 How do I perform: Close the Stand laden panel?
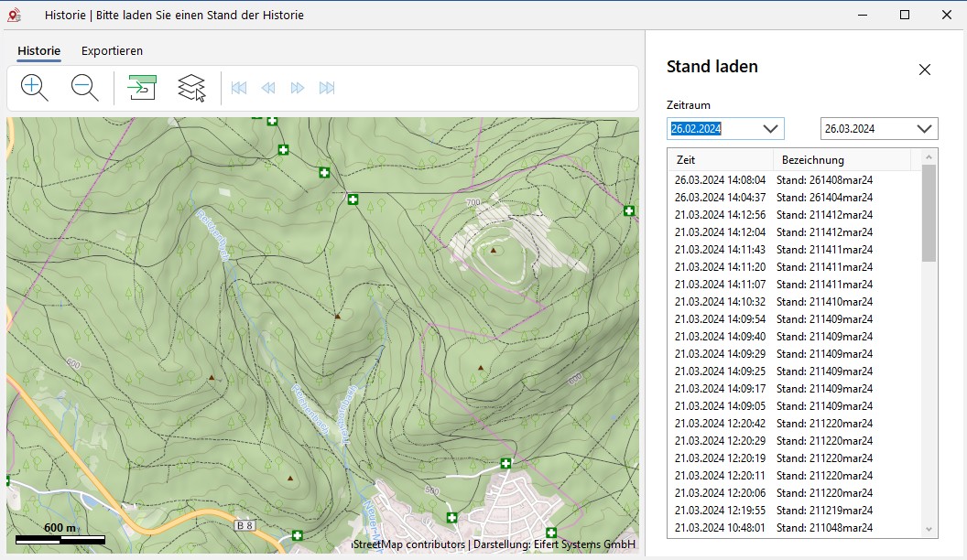point(924,70)
